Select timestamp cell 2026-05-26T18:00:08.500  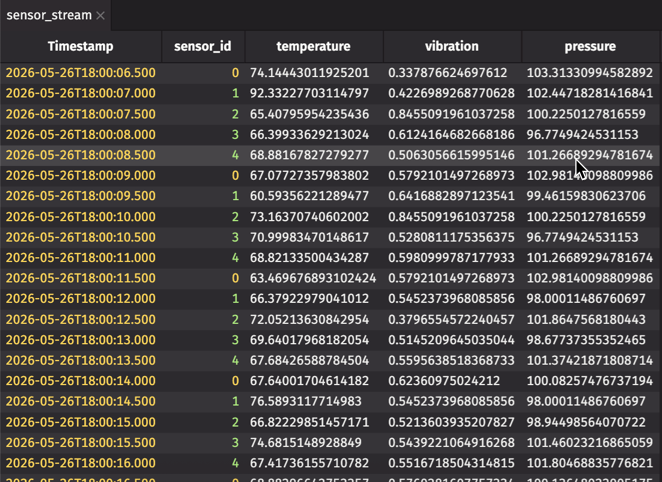(81, 155)
